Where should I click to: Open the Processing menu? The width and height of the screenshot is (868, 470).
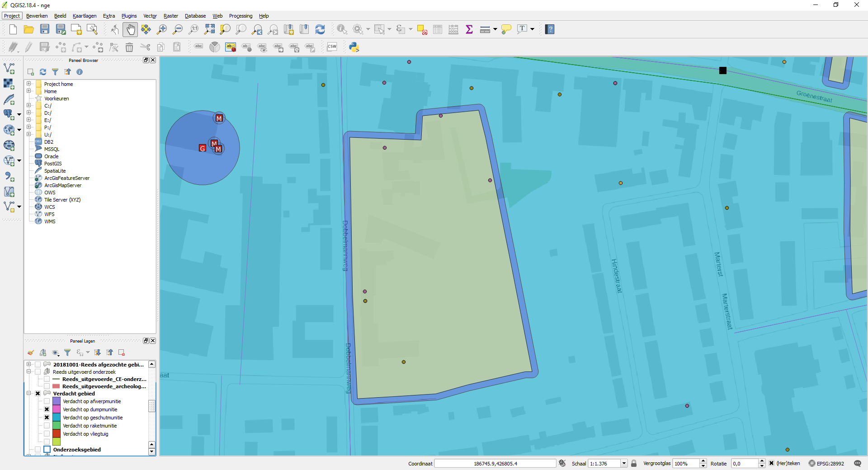point(241,16)
